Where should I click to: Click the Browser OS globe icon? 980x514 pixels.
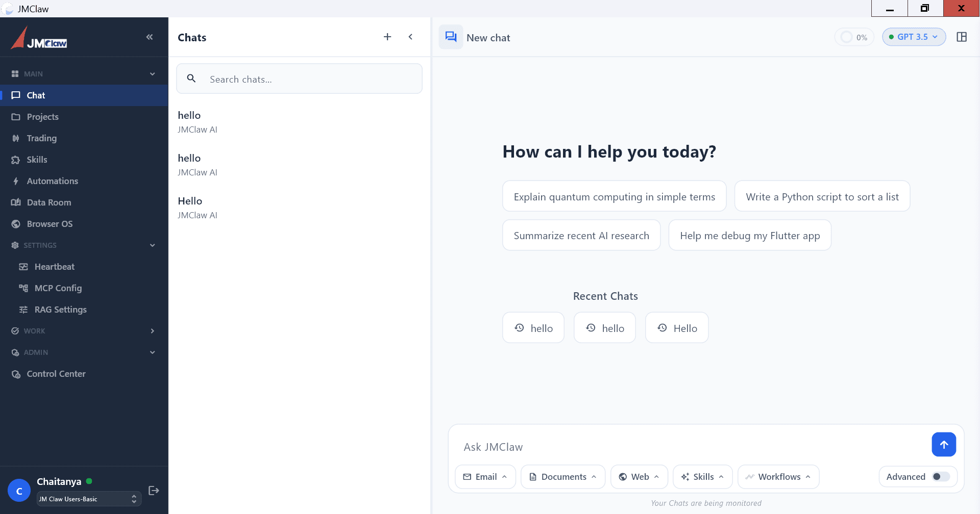point(16,224)
